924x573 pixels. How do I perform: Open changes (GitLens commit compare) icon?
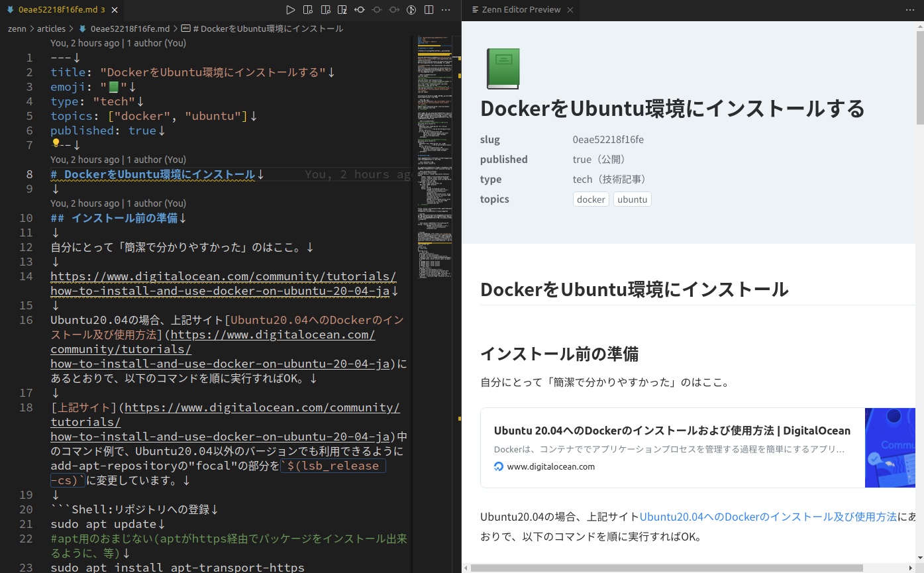pos(359,10)
